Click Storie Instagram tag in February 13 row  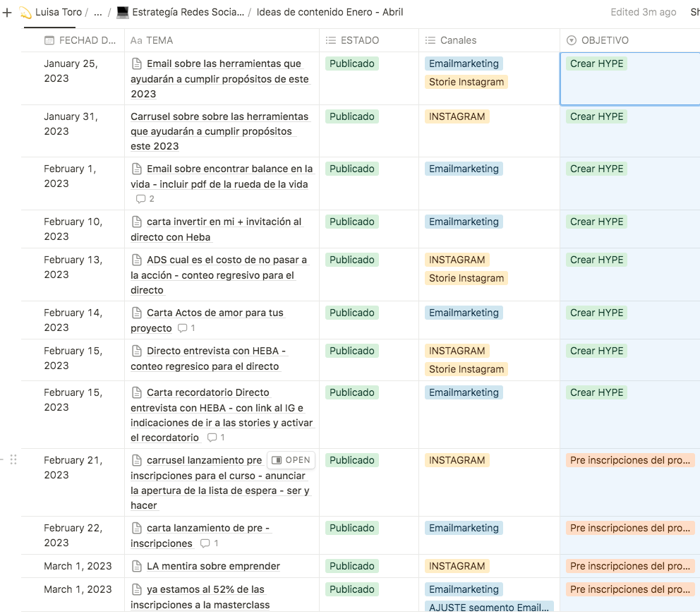(x=466, y=278)
